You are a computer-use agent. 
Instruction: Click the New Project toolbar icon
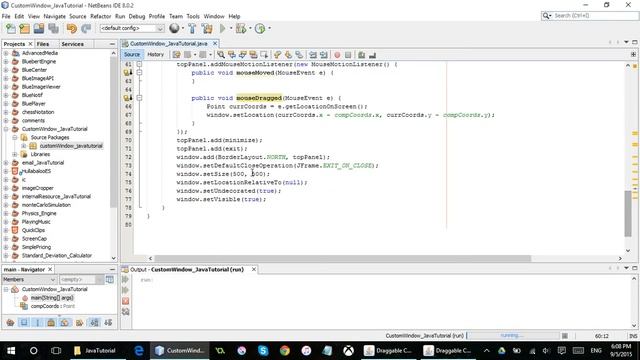click(24, 29)
